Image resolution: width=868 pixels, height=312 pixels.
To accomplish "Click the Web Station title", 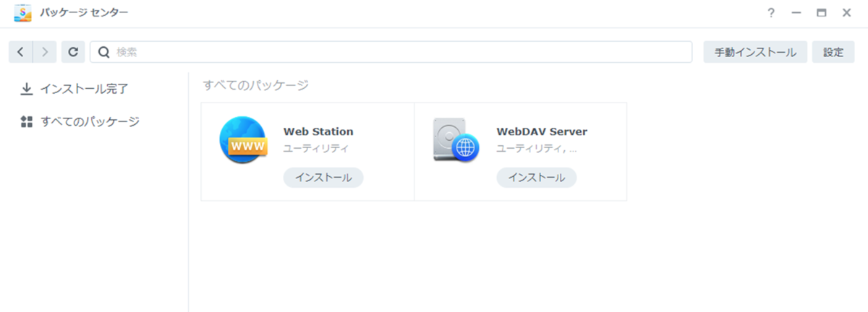I will [x=318, y=131].
